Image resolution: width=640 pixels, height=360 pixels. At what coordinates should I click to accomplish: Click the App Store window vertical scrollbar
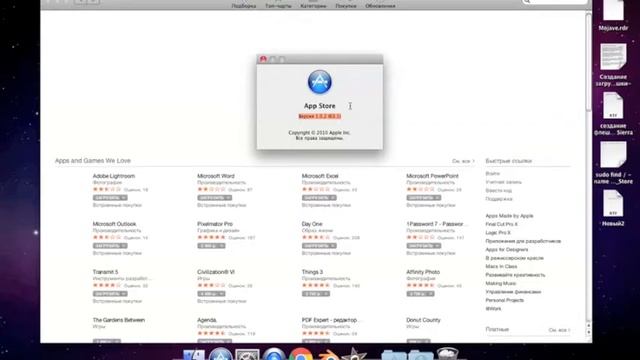pos(588,61)
